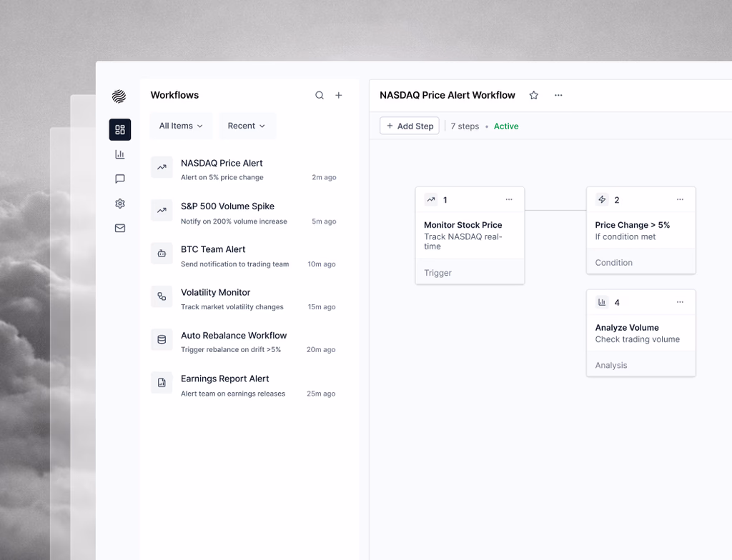Click the trend icon on NASDAQ Price Alert
Screen dimensions: 732x560
point(160,169)
